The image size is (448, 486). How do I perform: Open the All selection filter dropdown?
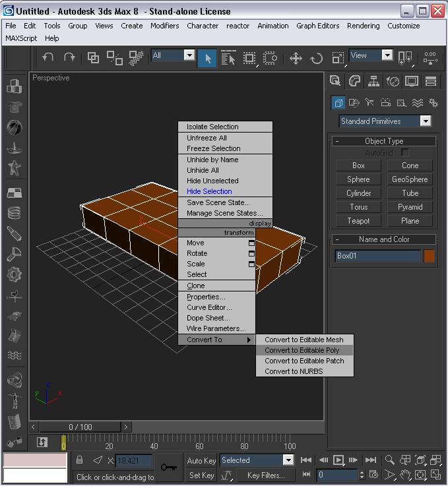(x=173, y=55)
